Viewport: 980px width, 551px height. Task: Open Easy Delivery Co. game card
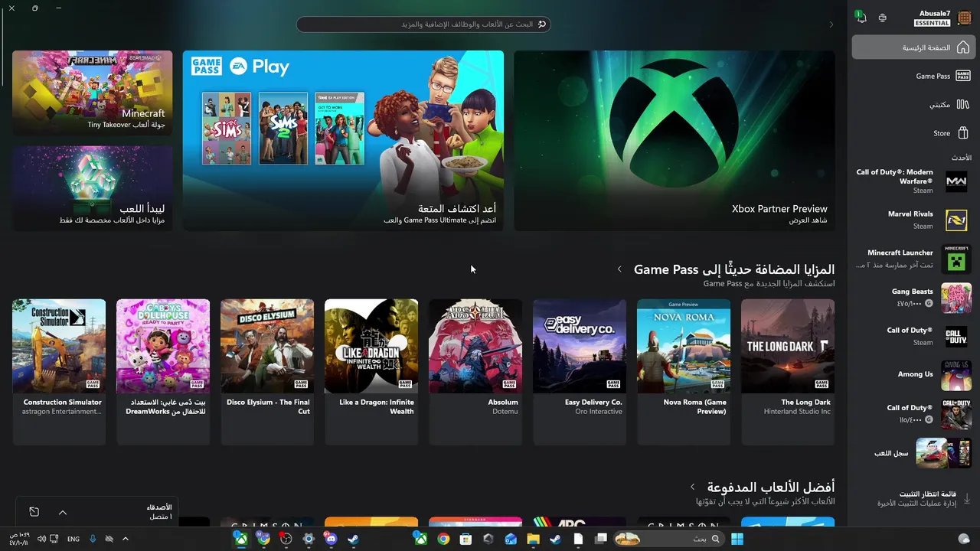click(580, 372)
